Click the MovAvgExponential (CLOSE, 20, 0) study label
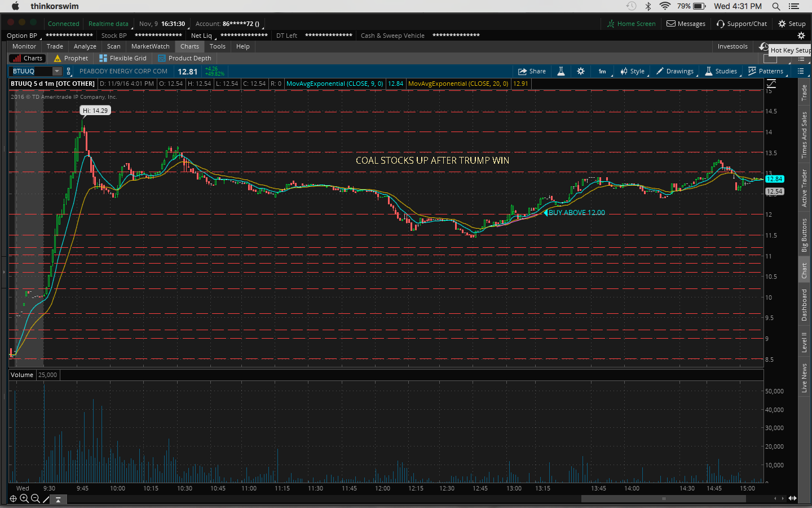Screen dimensions: 812x508 pos(458,84)
